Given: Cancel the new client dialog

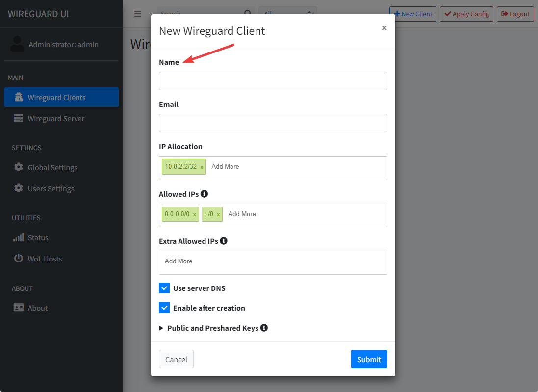Looking at the screenshot, I should (x=176, y=359).
